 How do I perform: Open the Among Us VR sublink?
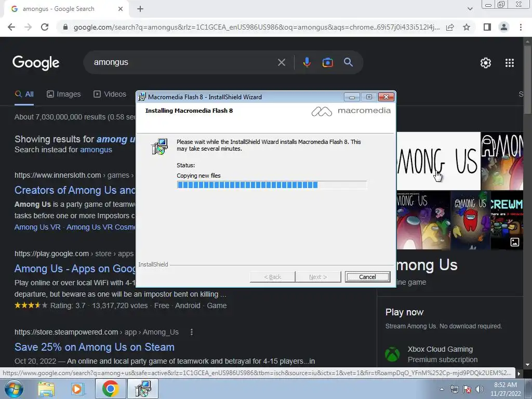coord(37,228)
